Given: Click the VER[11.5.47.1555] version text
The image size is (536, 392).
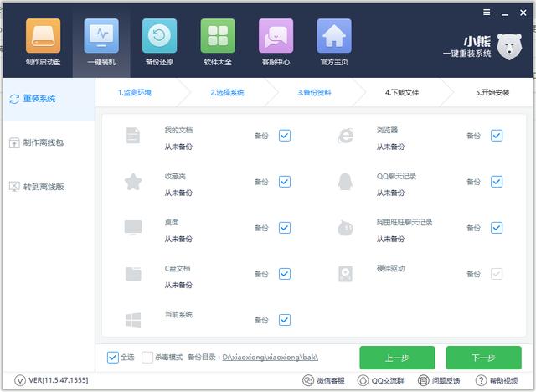Looking at the screenshot, I should (59, 380).
